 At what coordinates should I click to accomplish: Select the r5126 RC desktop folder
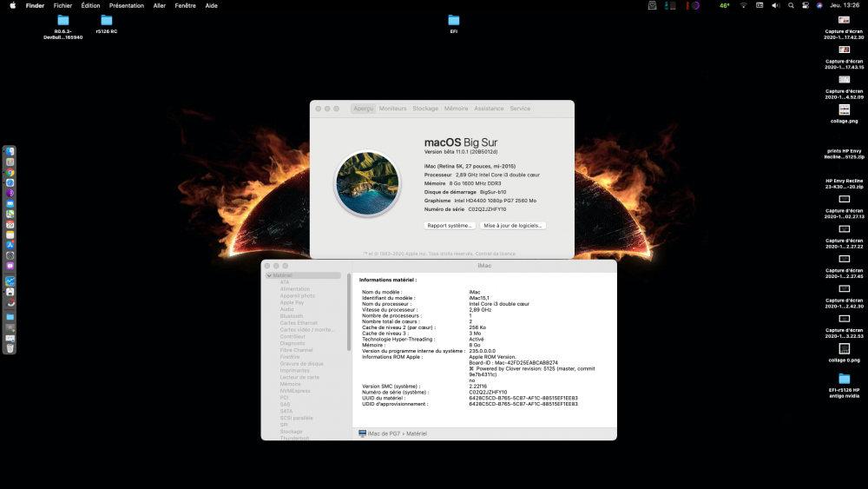(x=106, y=23)
